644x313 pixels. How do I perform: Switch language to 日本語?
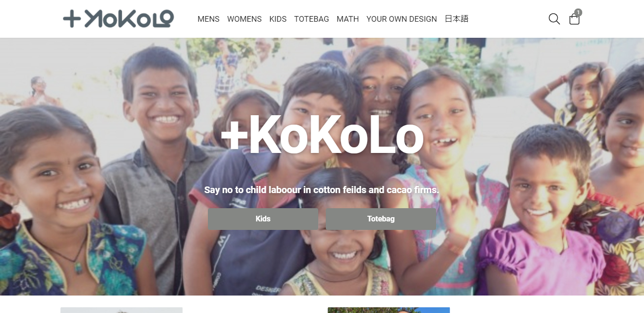tap(456, 19)
